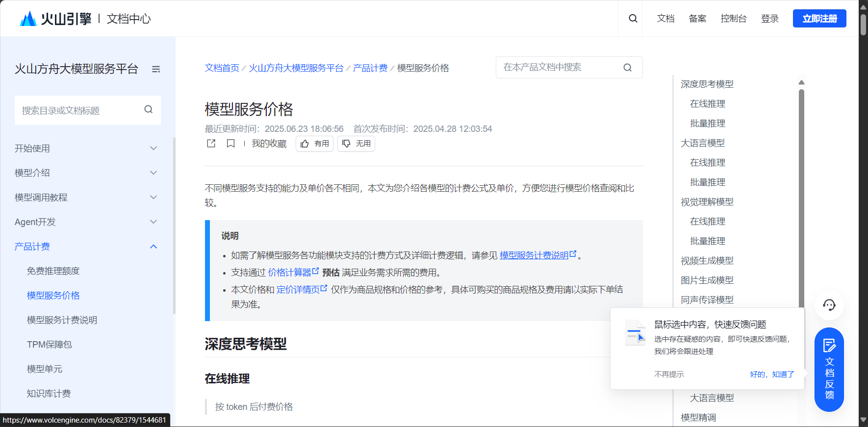
Task: Jump to 批量推理 under 视觉理解模型 in outline
Action: tap(707, 241)
